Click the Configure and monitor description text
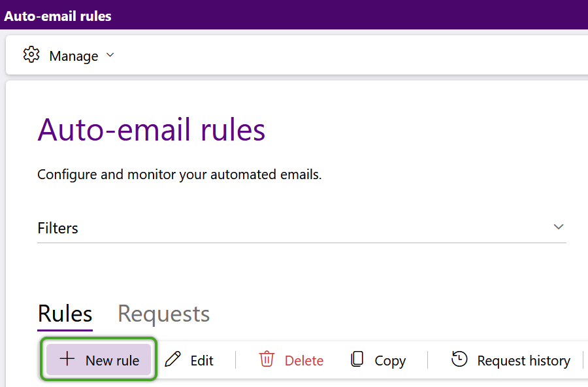588x387 pixels. tap(179, 175)
